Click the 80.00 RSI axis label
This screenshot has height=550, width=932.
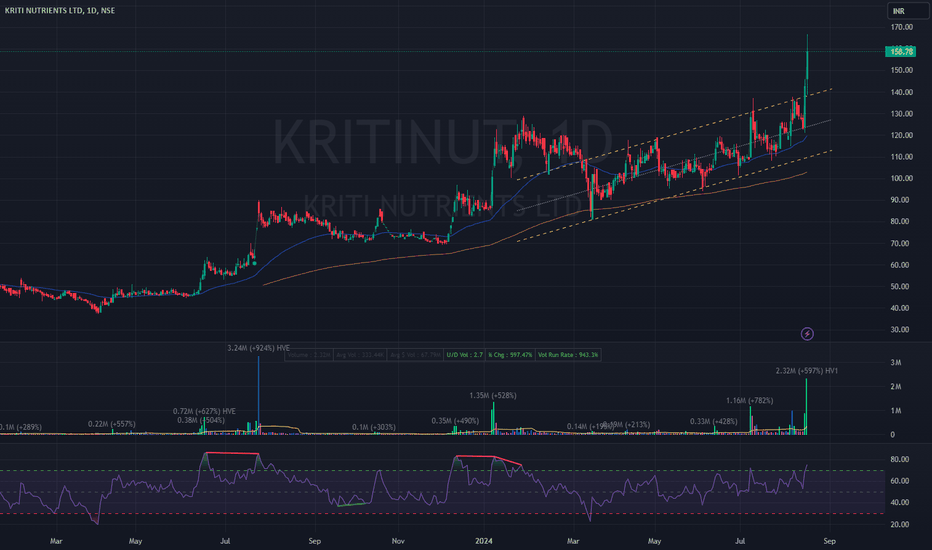899,460
